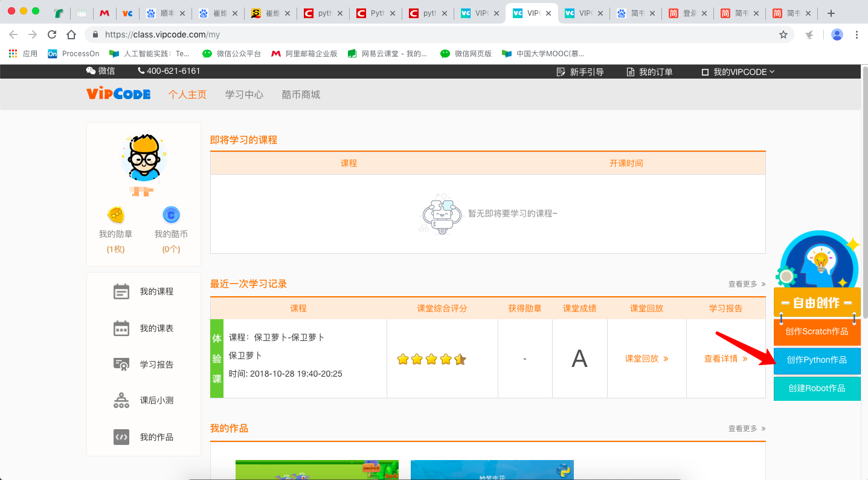Open the blue Python project thumbnail
Viewport: 868px width, 480px height.
(x=492, y=470)
